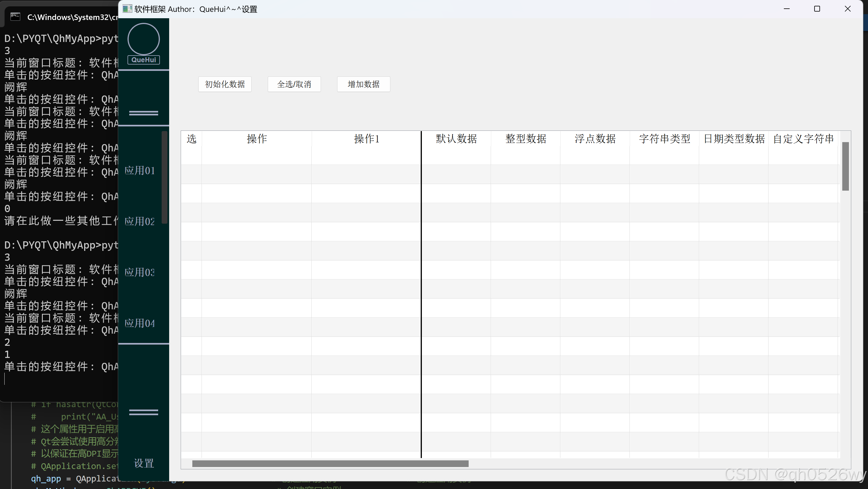Screen dimensions: 868x489
Task: Click the QueHui label under the avatar
Action: coord(143,60)
